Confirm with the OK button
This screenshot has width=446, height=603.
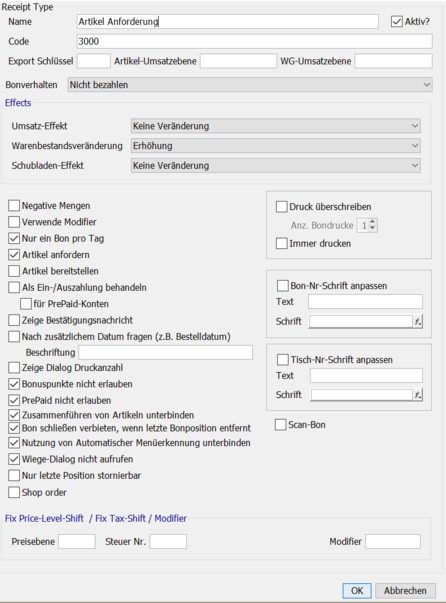(x=357, y=590)
